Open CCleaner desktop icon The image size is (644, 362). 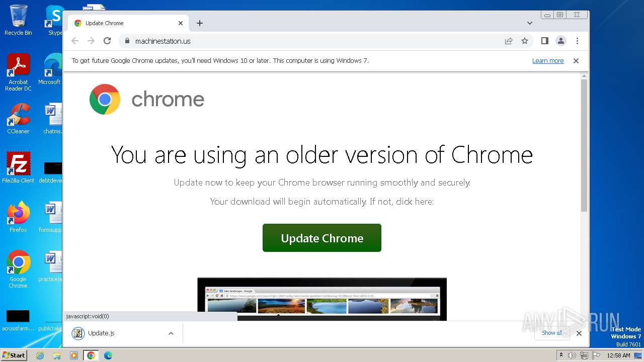click(18, 119)
